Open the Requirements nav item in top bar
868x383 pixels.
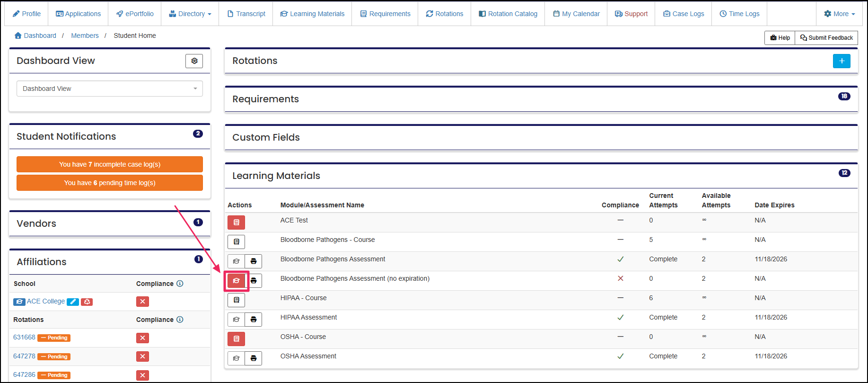click(385, 14)
